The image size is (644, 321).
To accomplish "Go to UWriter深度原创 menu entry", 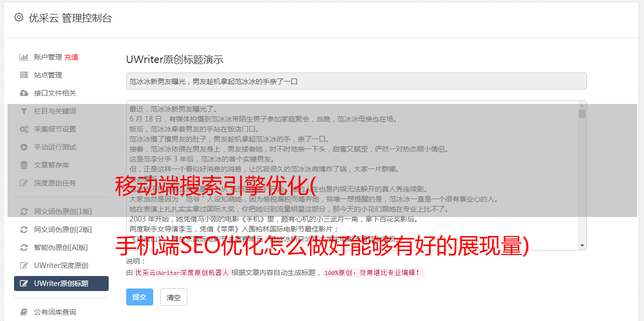I will pyautogui.click(x=61, y=265).
